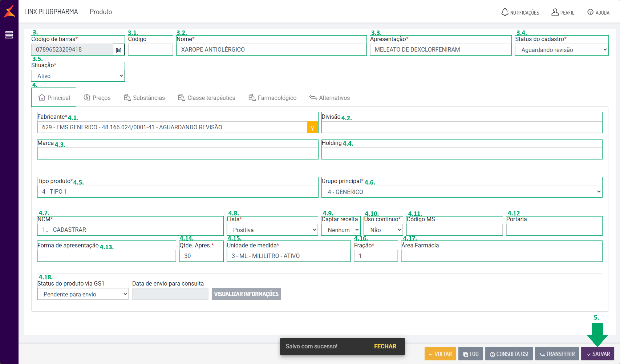This screenshot has width=620, height=364.
Task: Click the Tipo produto field
Action: pos(178,191)
